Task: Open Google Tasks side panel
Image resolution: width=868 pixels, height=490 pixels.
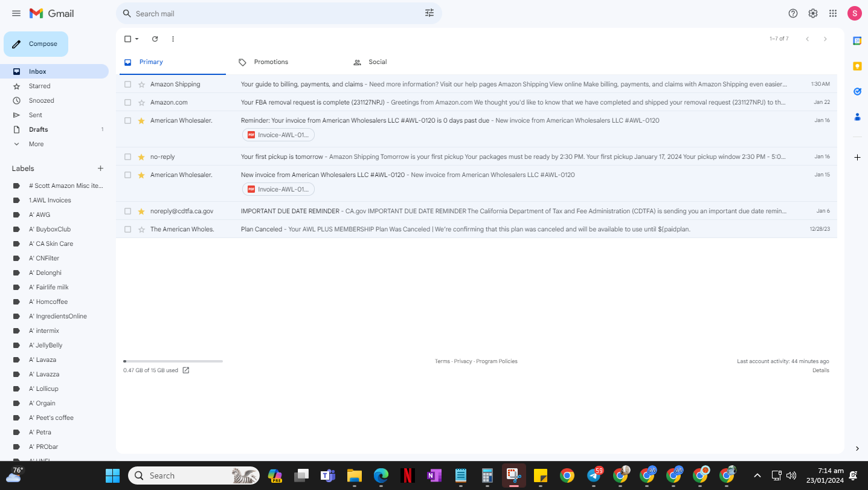Action: pyautogui.click(x=857, y=91)
